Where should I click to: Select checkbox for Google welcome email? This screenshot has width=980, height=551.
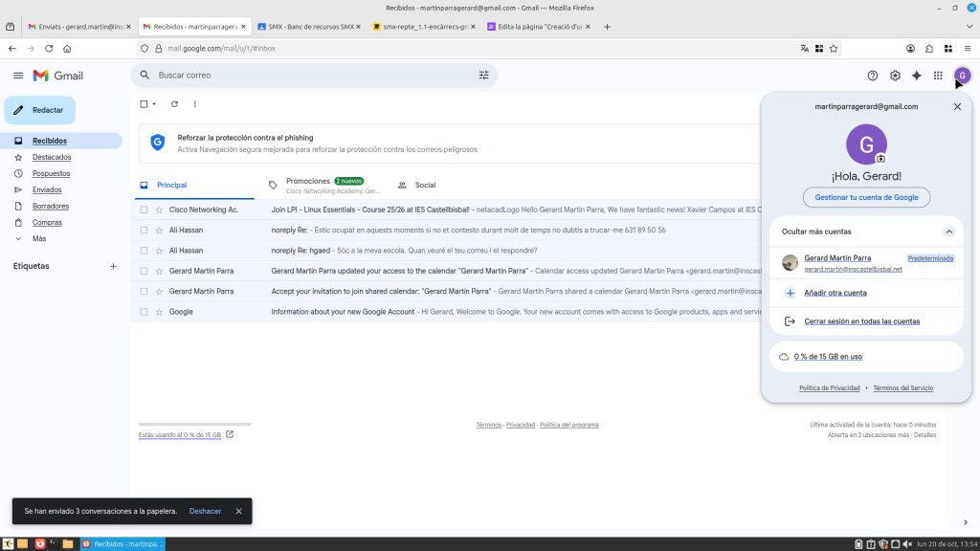coord(144,312)
